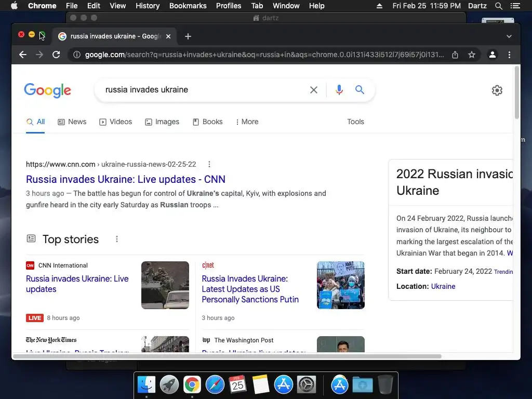Open Launchpad from the Dock
Viewport: 532px width, 399px height.
(169, 384)
